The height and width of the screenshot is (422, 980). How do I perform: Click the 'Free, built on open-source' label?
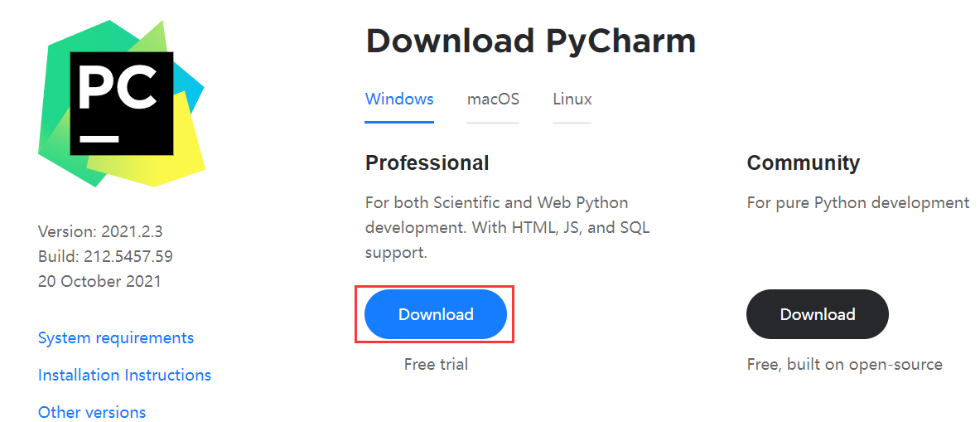point(844,364)
